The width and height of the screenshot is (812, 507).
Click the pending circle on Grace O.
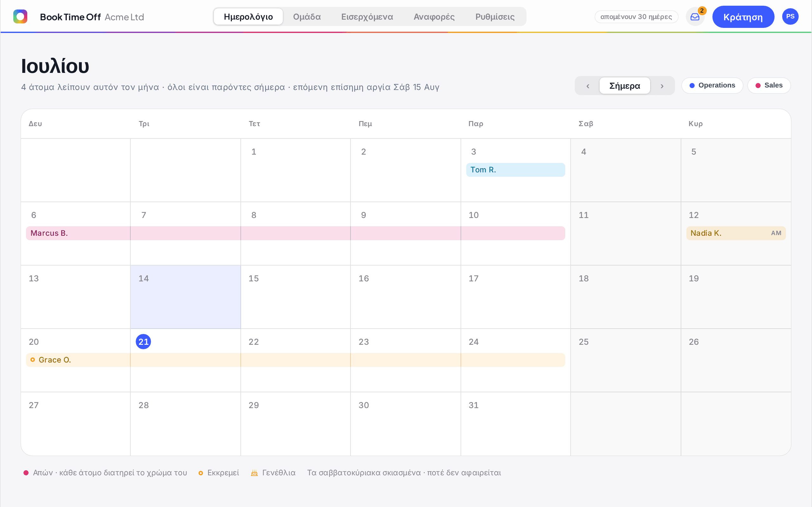click(x=33, y=360)
